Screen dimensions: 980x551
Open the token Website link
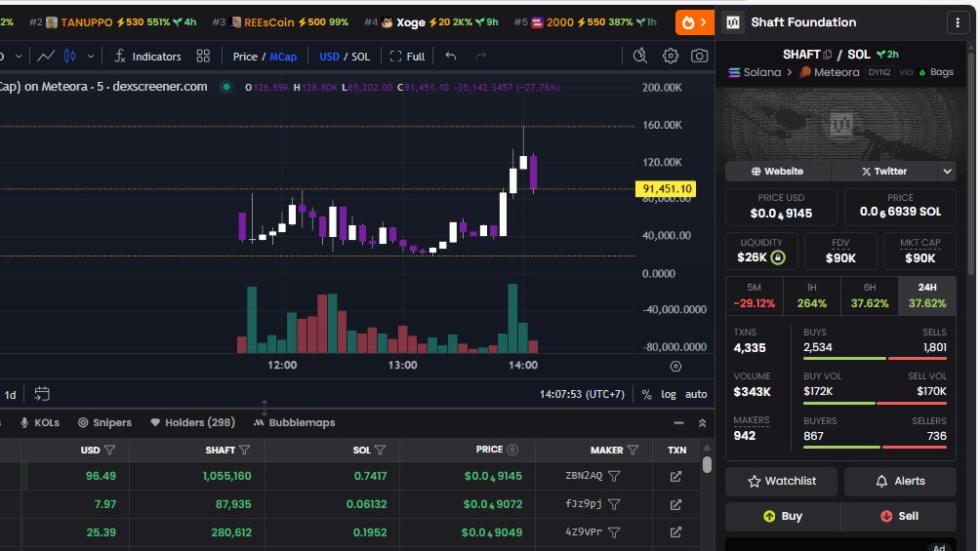click(778, 172)
